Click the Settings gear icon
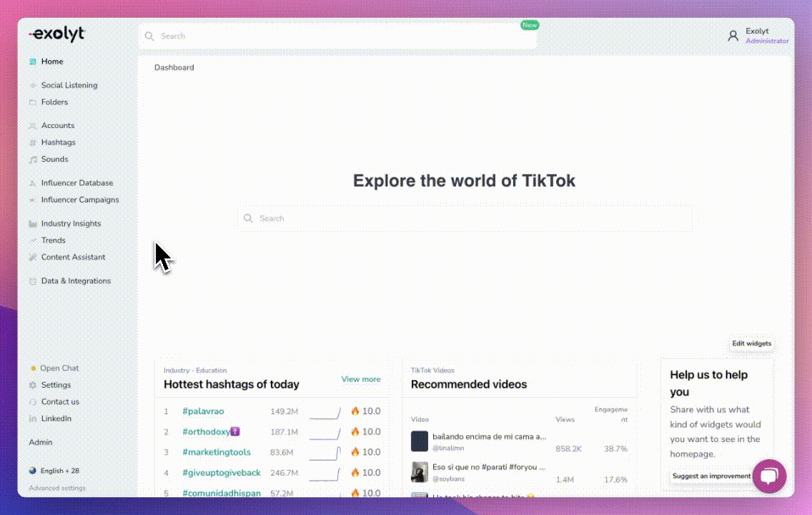The image size is (812, 515). coord(33,385)
